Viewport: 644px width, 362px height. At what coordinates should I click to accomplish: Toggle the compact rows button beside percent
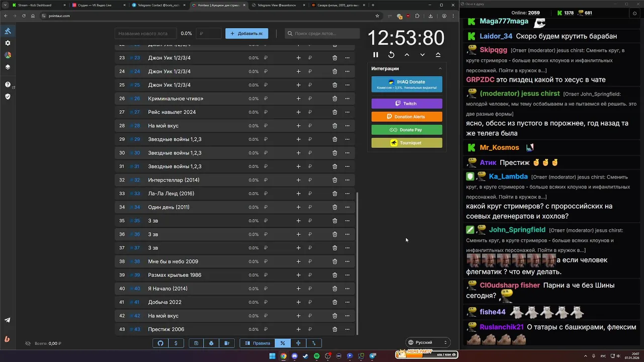pyautogui.click(x=298, y=343)
